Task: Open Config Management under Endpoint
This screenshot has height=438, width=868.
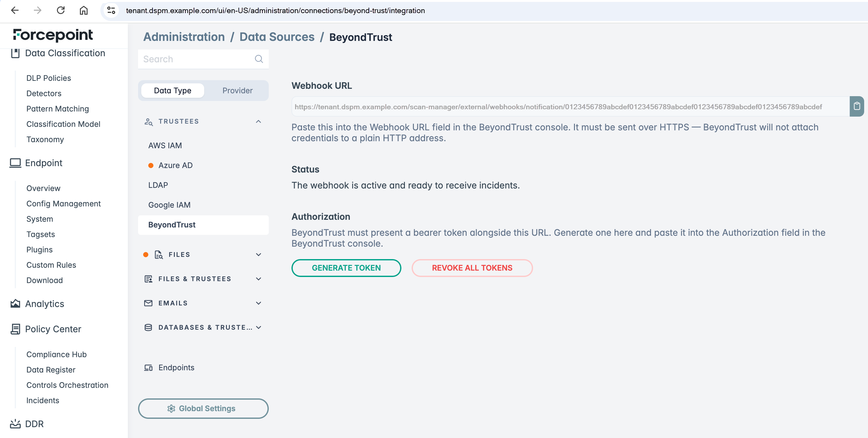Action: pos(63,204)
